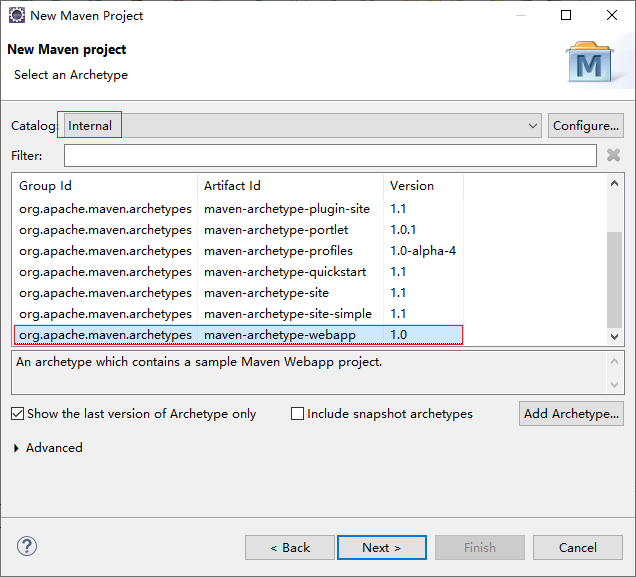The width and height of the screenshot is (636, 577).
Task: Go back with the < Back button
Action: tap(290, 547)
